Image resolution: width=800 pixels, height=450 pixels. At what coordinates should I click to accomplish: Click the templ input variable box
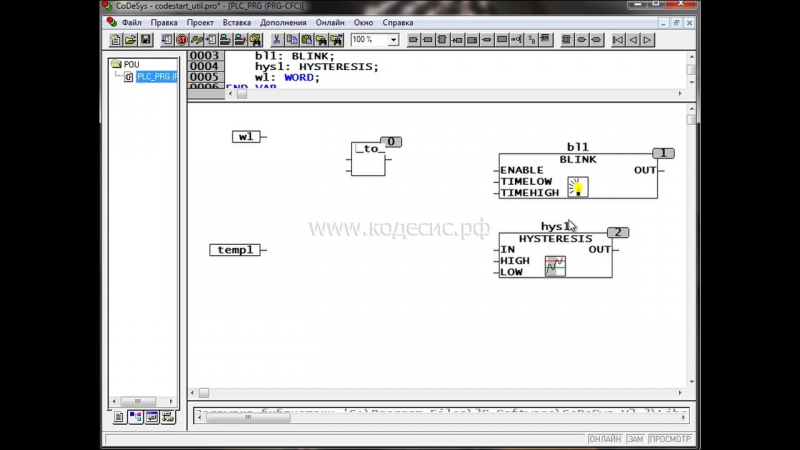coord(235,250)
